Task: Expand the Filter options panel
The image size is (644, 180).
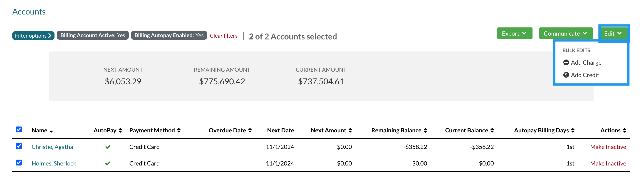Action: (33, 36)
